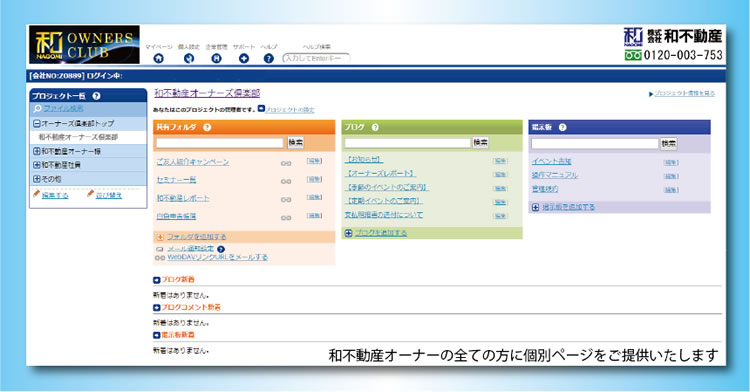The width and height of the screenshot is (750, 392).
Task: Open 支払明細書の送付について blog
Action: [x=384, y=215]
